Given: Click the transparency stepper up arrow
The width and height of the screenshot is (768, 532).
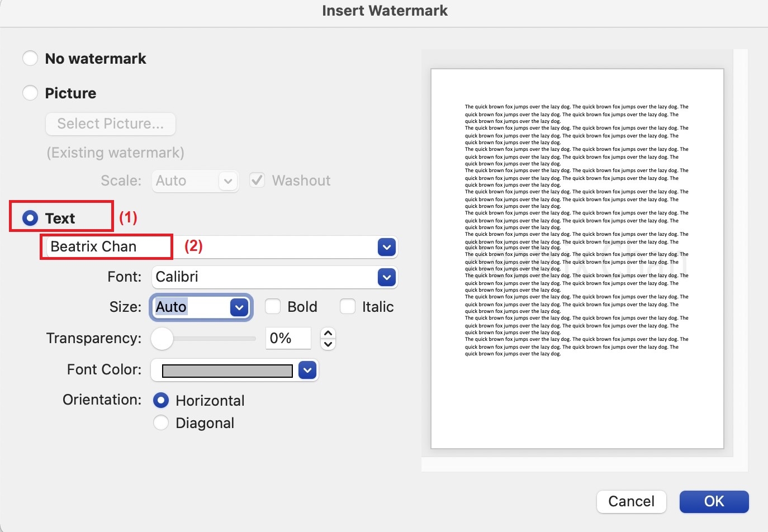Looking at the screenshot, I should [328, 333].
